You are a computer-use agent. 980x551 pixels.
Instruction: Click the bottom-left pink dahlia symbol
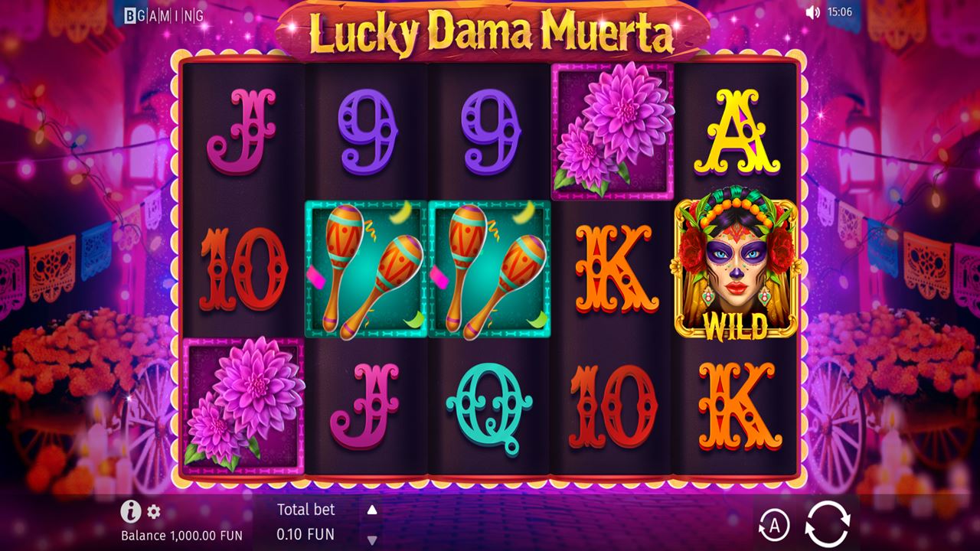[x=243, y=406]
